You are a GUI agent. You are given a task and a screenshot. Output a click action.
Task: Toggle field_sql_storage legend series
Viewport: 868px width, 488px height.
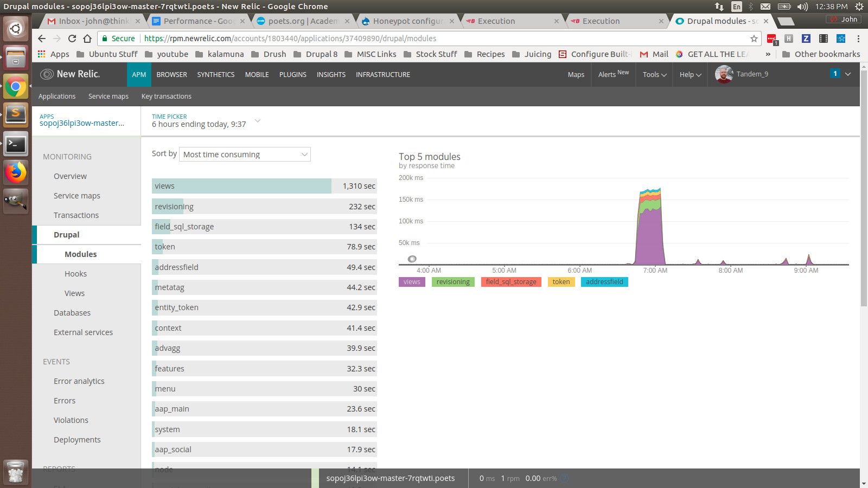(x=511, y=282)
